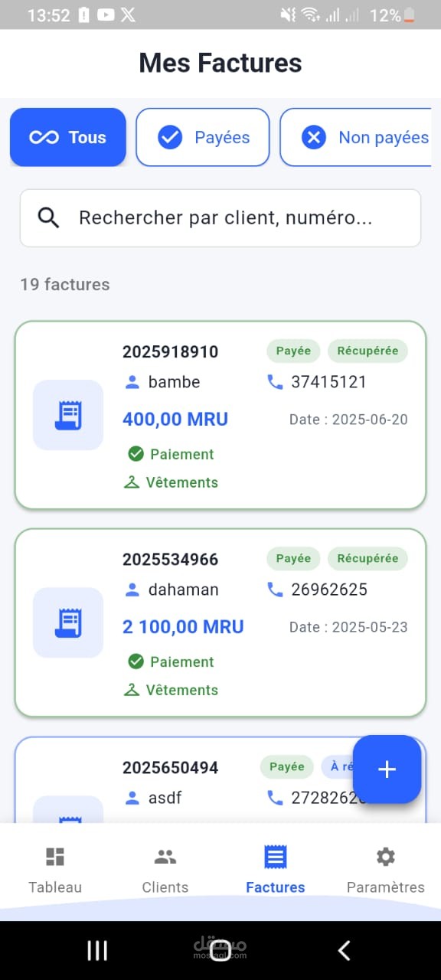Click the magnifier search icon
The image size is (441, 980).
click(x=49, y=218)
